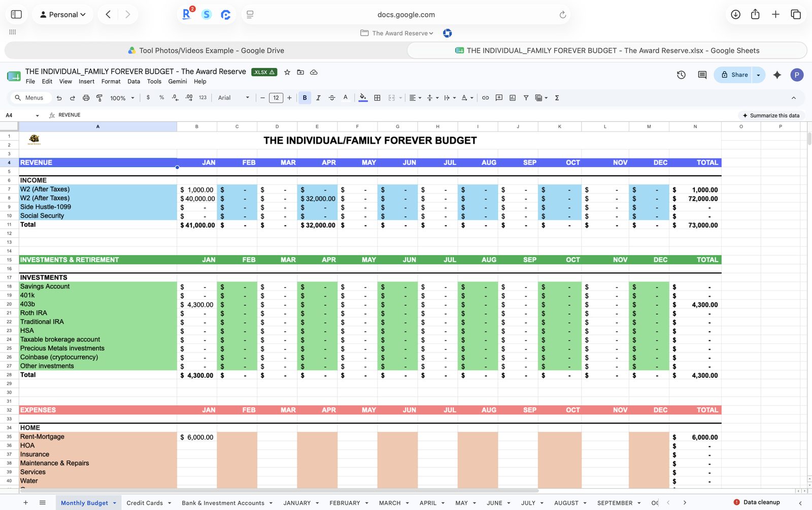Open version history clock icon

(x=681, y=75)
